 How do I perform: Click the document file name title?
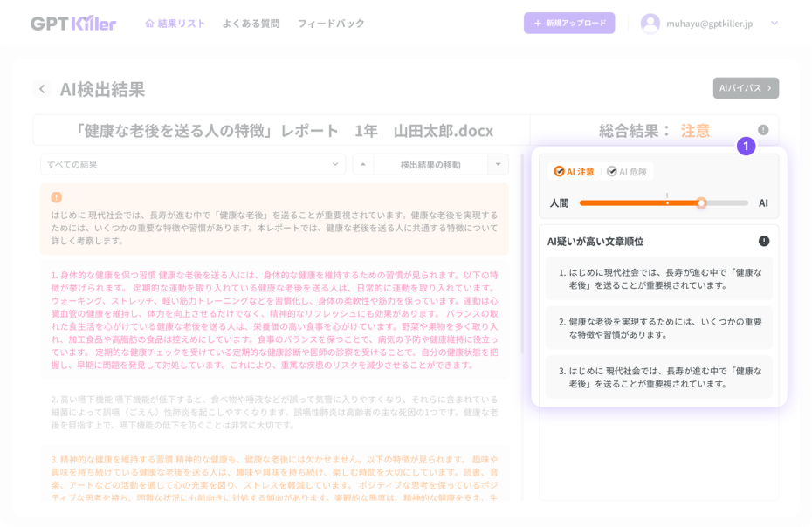coord(283,131)
